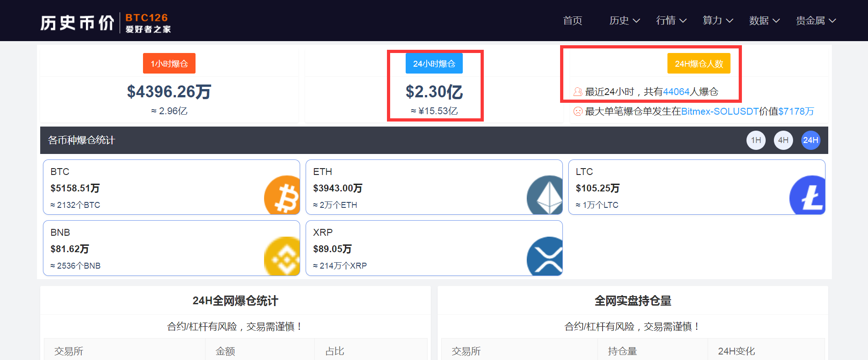Open the ETH liquidation card
Viewport: 868px width, 360px height.
434,187
